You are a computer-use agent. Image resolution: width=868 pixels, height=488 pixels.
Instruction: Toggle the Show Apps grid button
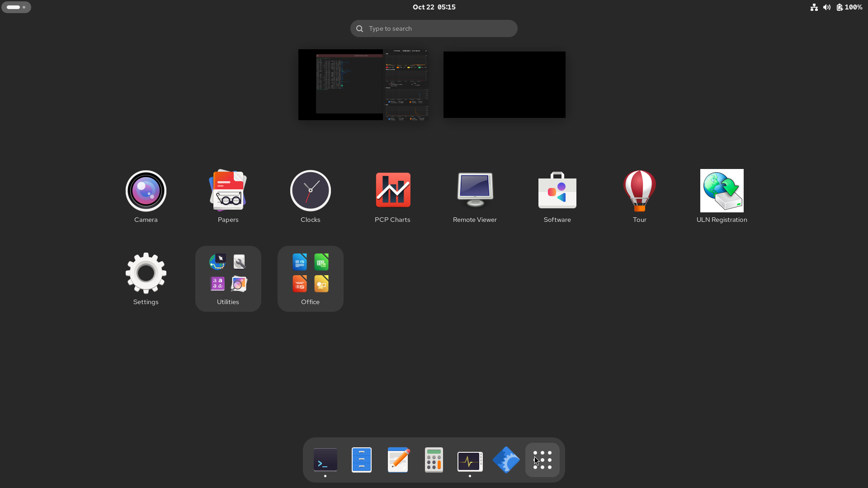click(x=542, y=460)
